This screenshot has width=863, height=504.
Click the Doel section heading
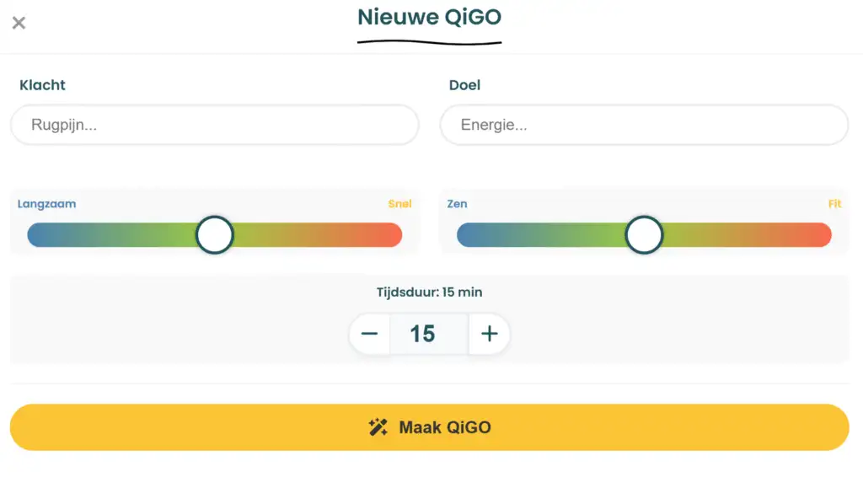464,85
